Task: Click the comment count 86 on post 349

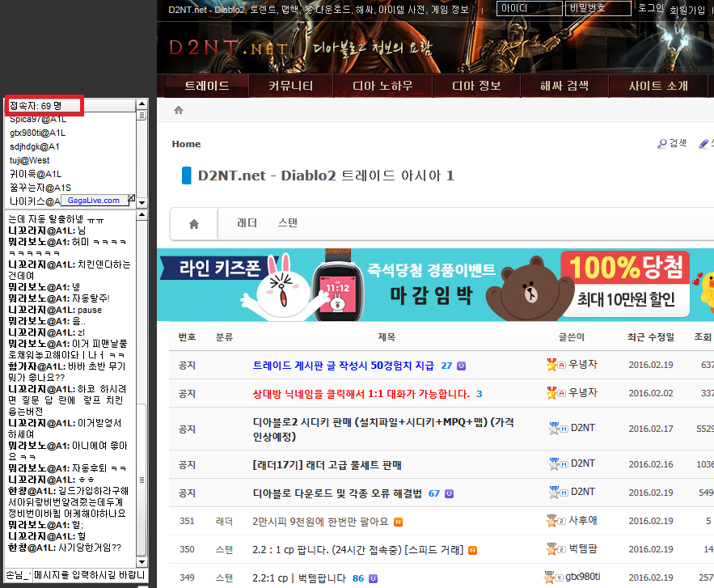Action: pos(358,578)
